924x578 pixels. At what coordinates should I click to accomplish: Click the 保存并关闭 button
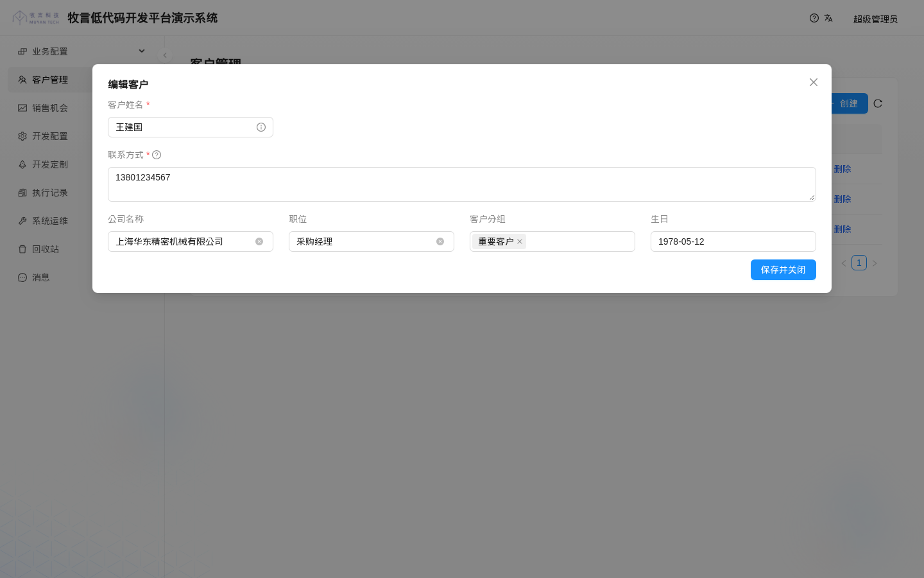[783, 270]
